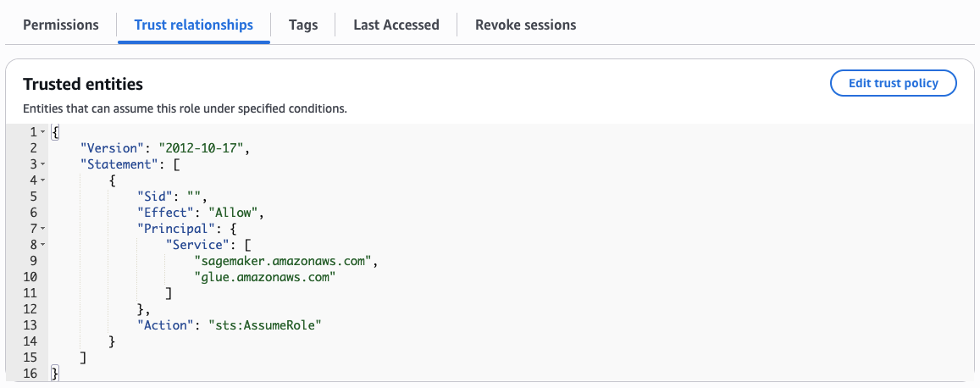
Task: Collapse the statement object arrow on line 4
Action: (42, 180)
